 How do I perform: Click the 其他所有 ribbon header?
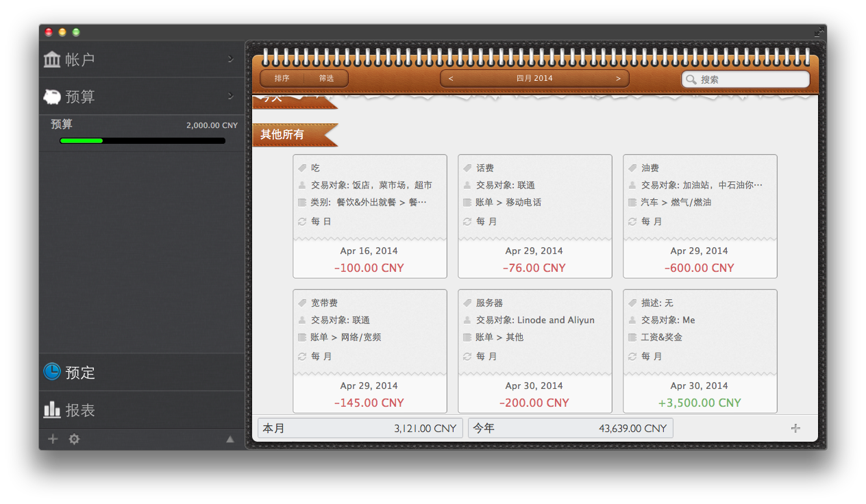(295, 135)
